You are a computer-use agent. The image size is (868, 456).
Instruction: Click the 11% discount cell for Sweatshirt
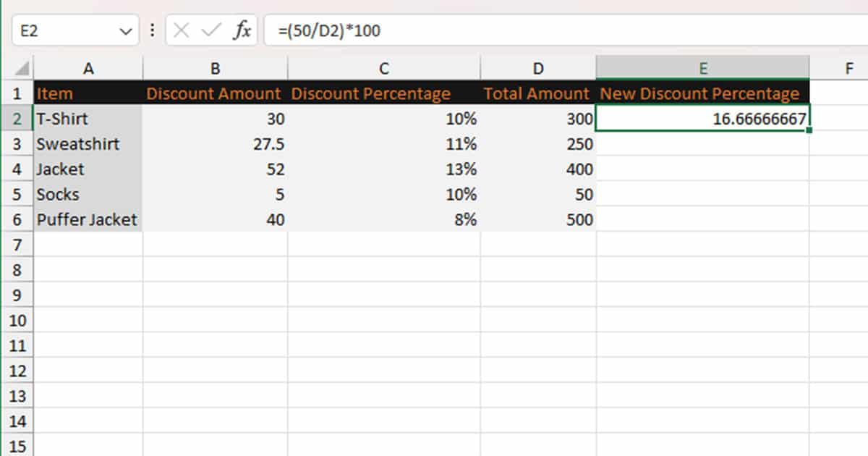pyautogui.click(x=383, y=143)
